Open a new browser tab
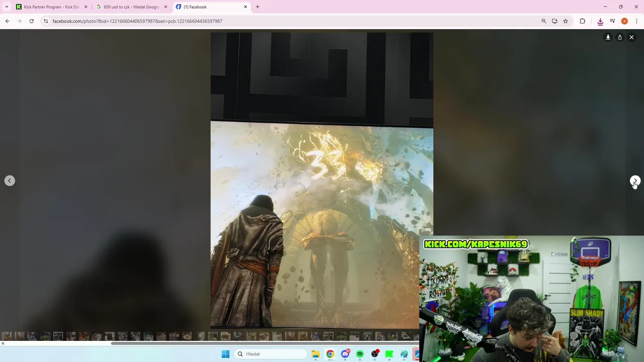644x362 pixels. click(x=258, y=7)
